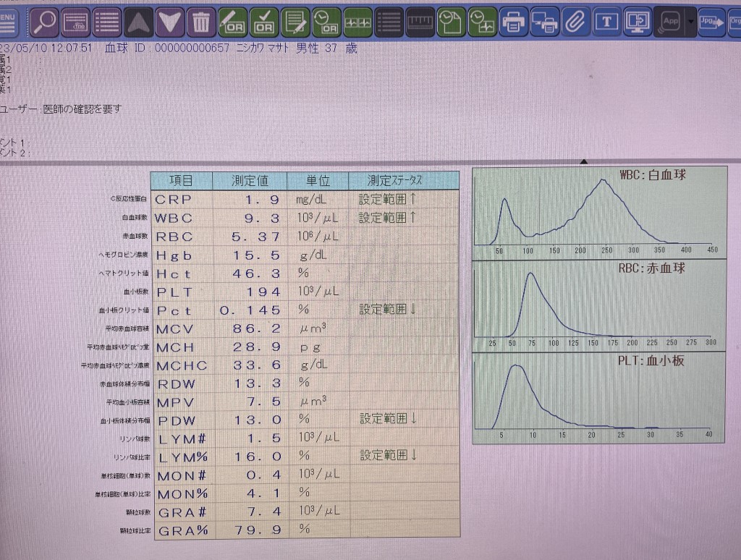The image size is (741, 560).
Task: Click the 測定ステータス column header
Action: click(404, 180)
